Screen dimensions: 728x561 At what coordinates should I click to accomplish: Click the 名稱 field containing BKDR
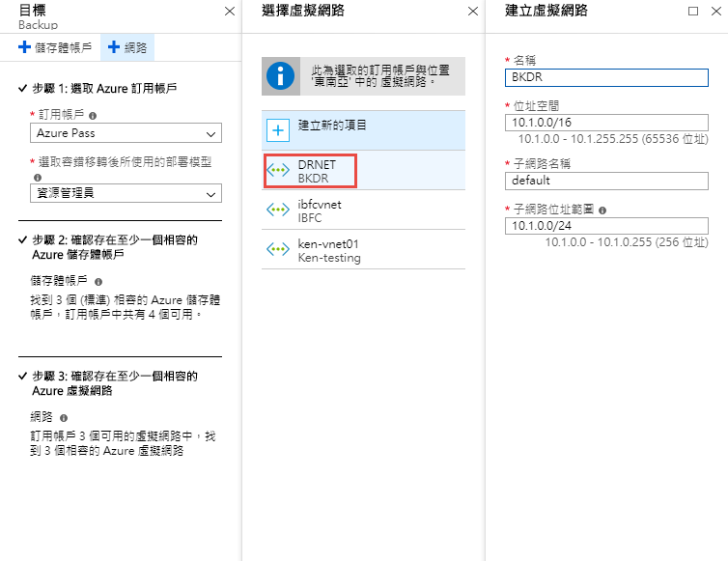tap(606, 77)
